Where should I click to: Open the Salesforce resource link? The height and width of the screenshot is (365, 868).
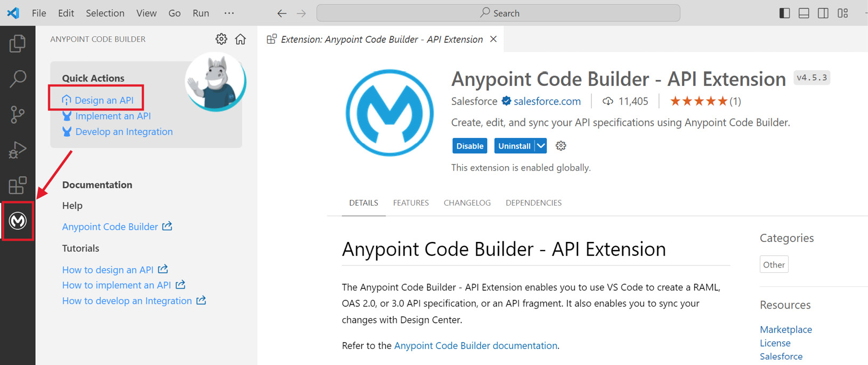point(781,356)
